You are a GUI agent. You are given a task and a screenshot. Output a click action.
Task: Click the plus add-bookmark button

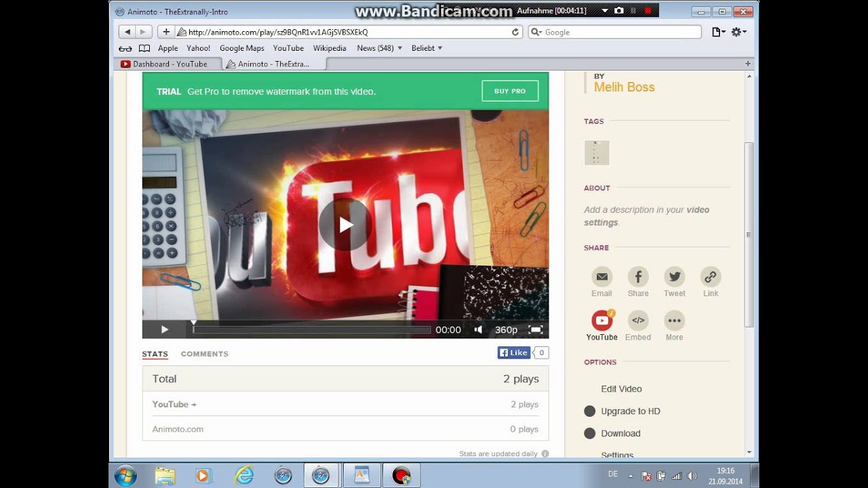166,32
